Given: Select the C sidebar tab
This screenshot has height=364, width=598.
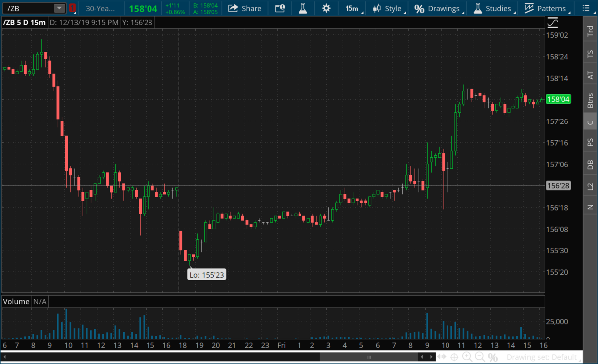Looking at the screenshot, I should pyautogui.click(x=590, y=122).
